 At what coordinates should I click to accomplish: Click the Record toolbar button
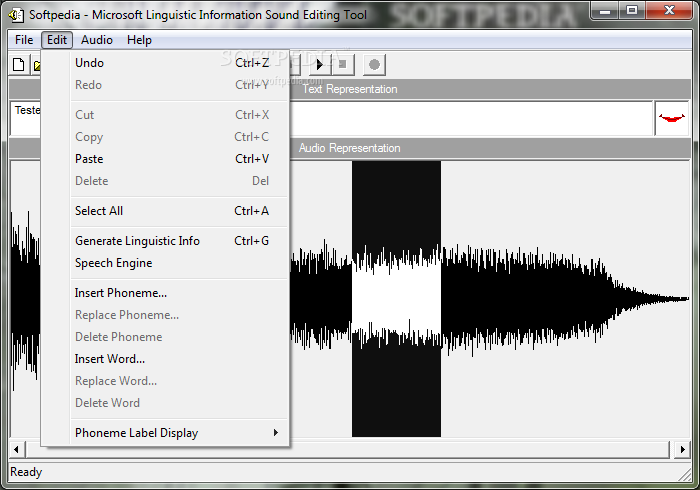coord(374,65)
